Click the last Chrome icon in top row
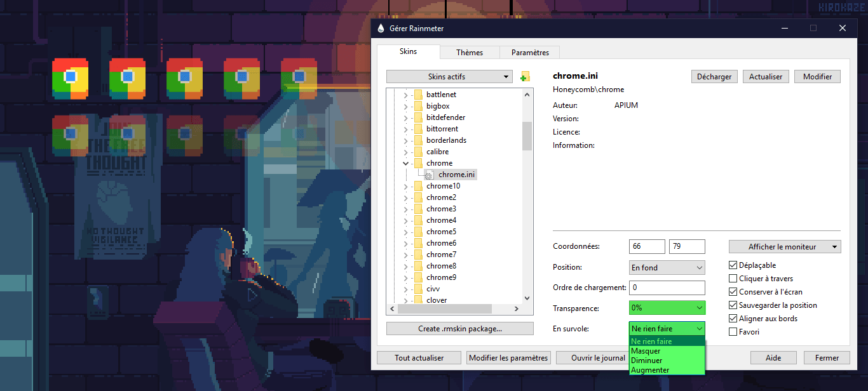The image size is (868, 391). [x=299, y=79]
